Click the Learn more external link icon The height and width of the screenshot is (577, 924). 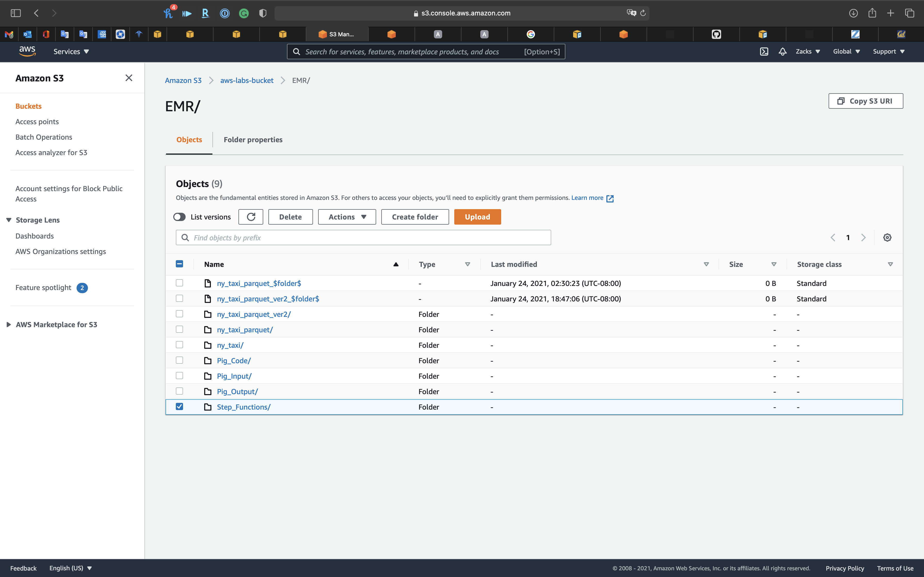[610, 198]
